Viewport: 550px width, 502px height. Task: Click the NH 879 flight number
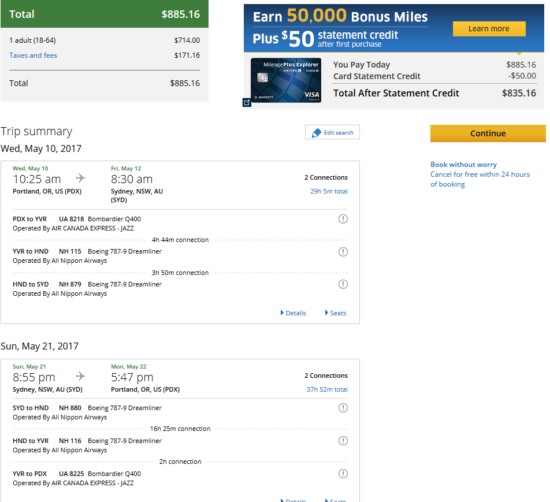[70, 284]
